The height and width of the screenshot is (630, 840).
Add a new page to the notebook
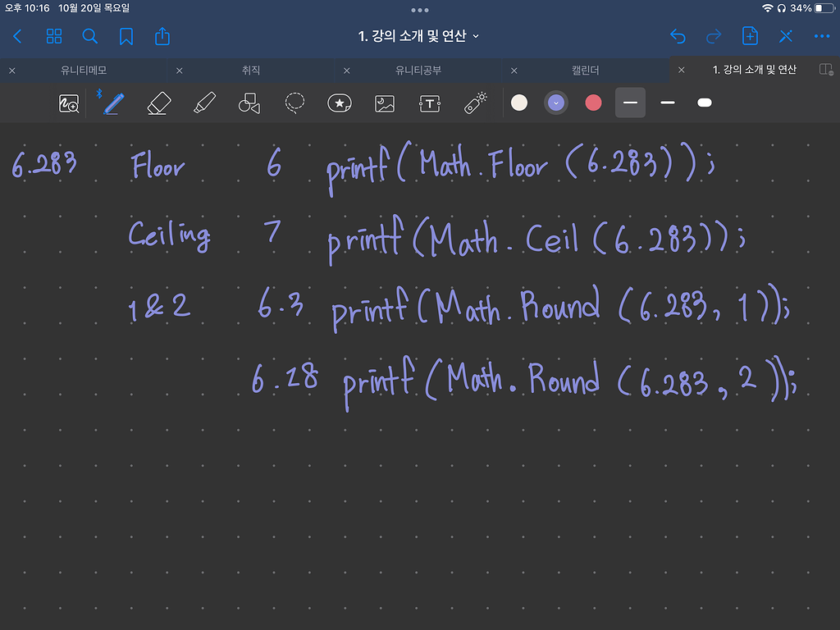click(x=750, y=36)
